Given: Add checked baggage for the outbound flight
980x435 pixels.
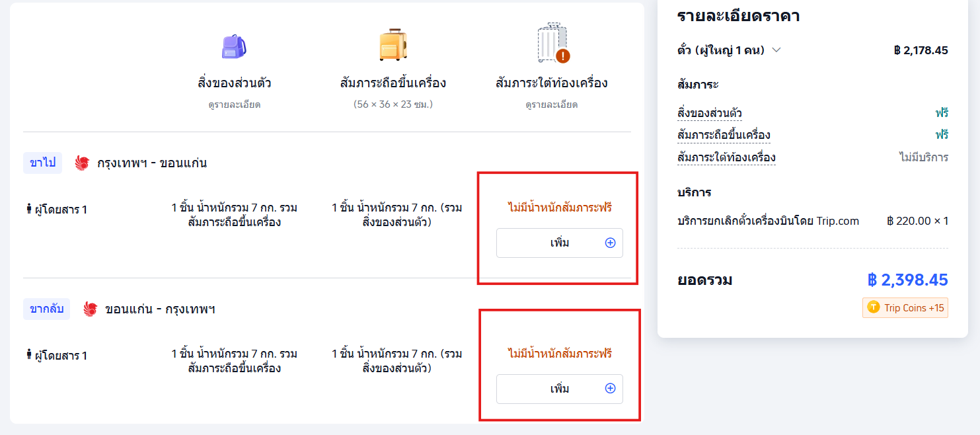Looking at the screenshot, I should (x=559, y=243).
